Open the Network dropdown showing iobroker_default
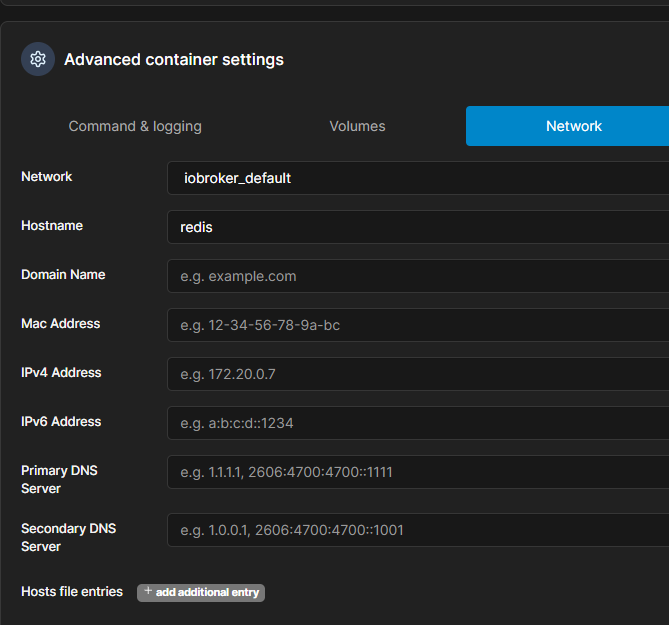This screenshot has width=669, height=625. [x=417, y=178]
